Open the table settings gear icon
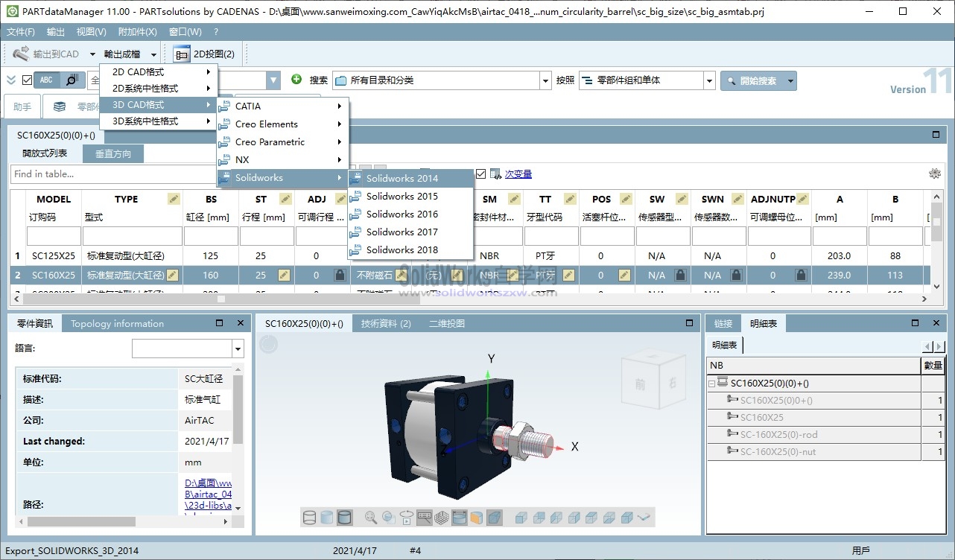 [x=935, y=172]
